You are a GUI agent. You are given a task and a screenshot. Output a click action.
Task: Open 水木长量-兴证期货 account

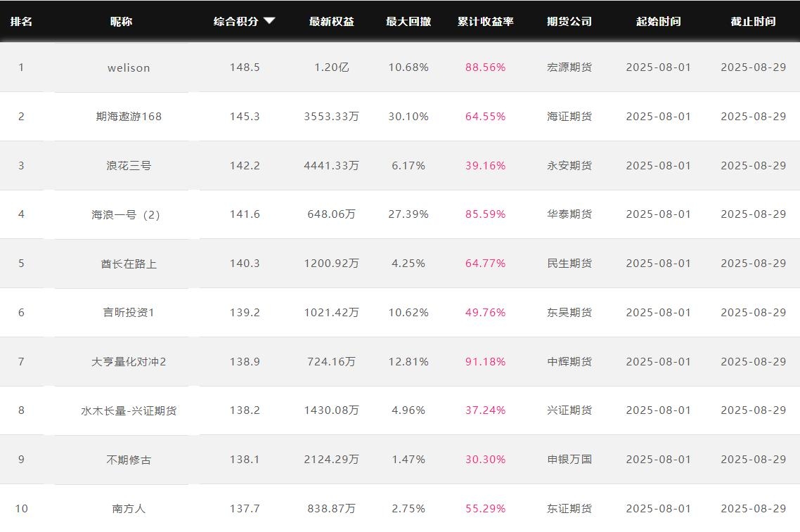[129, 410]
